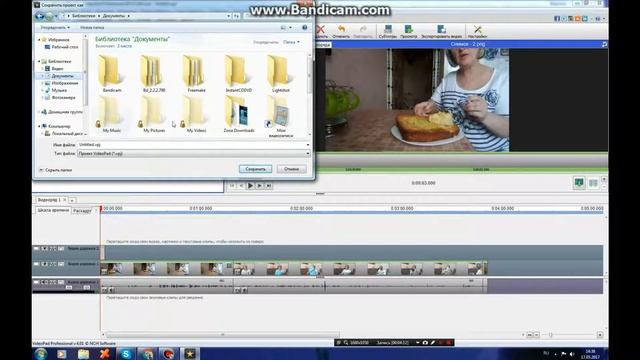Click the dual-screen preview mode icon
The image size is (640, 360).
(x=593, y=183)
